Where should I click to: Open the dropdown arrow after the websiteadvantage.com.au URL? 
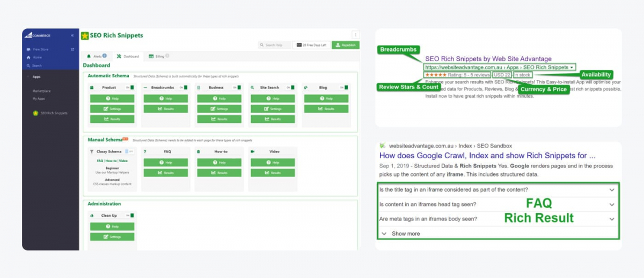pyautogui.click(x=573, y=67)
